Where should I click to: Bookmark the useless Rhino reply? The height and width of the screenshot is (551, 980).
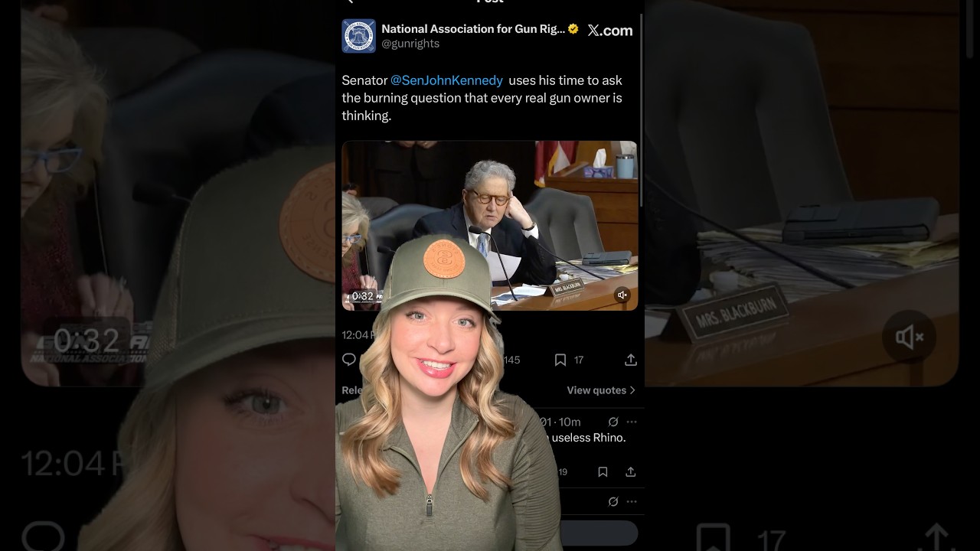click(603, 472)
